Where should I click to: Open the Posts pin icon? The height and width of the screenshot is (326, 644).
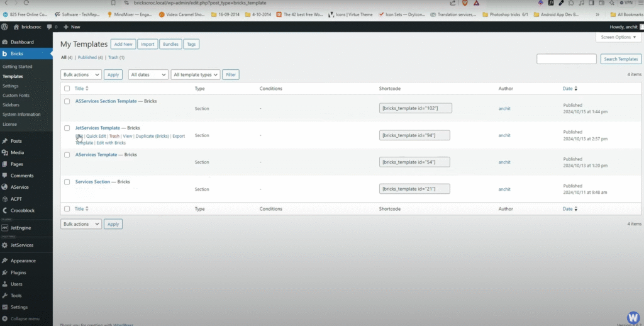4,141
